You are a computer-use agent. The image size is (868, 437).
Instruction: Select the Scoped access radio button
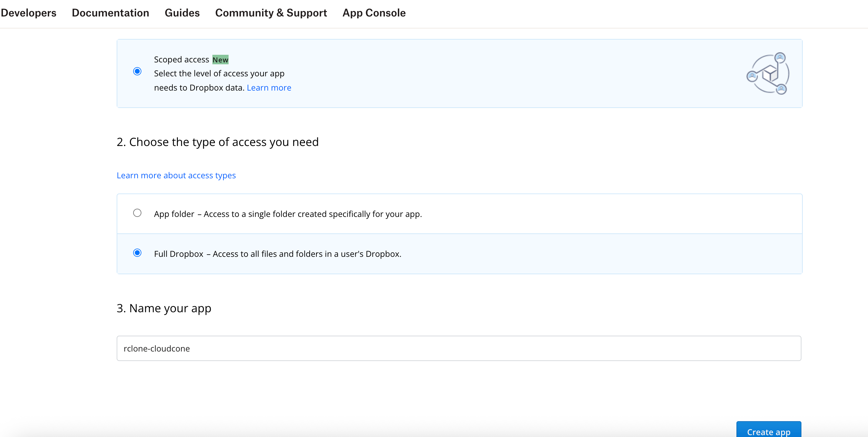click(137, 71)
